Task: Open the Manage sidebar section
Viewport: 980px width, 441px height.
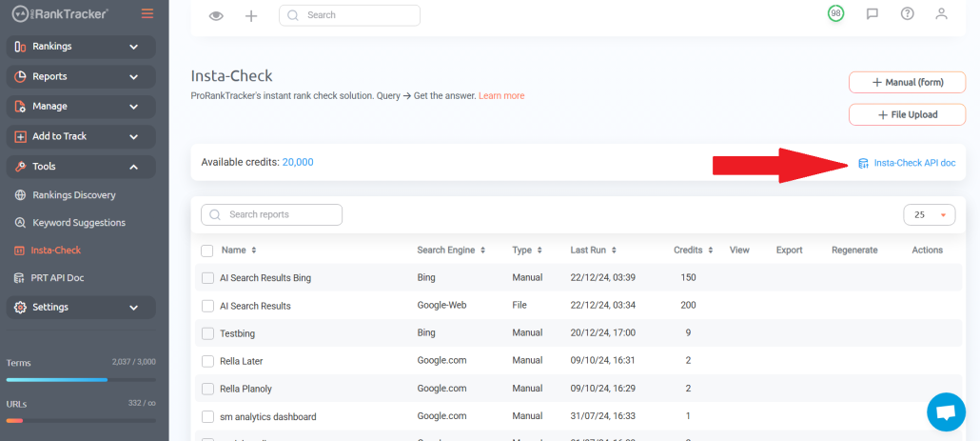Action: coord(81,107)
